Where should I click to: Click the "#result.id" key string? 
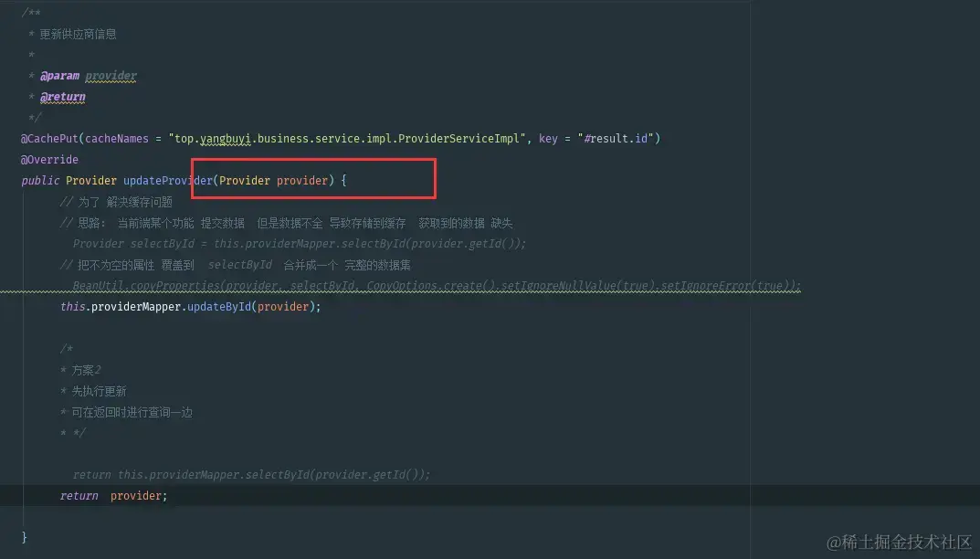click(x=616, y=138)
